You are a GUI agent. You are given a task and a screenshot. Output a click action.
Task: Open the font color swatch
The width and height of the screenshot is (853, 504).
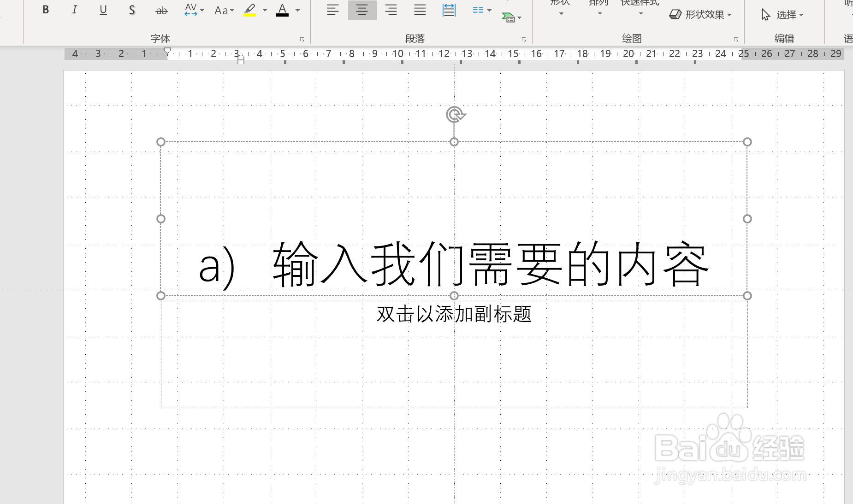(x=283, y=10)
